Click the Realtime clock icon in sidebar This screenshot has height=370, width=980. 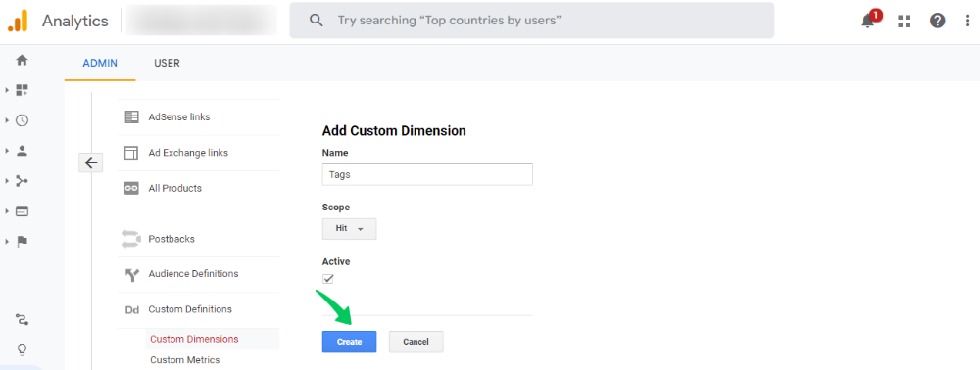pyautogui.click(x=22, y=120)
